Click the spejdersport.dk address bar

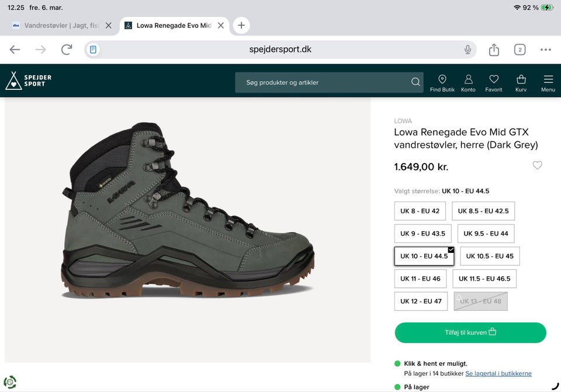(x=280, y=49)
